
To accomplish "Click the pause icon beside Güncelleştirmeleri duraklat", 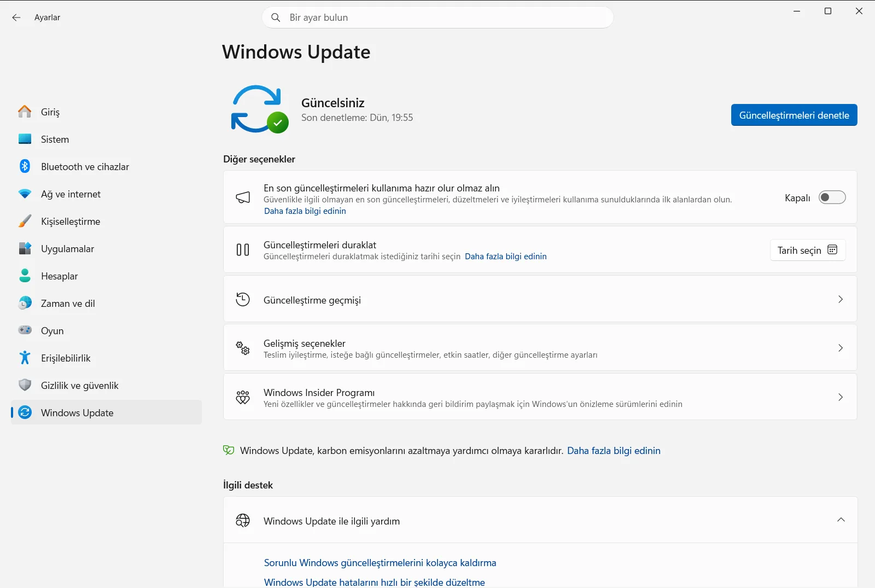I will (x=243, y=250).
